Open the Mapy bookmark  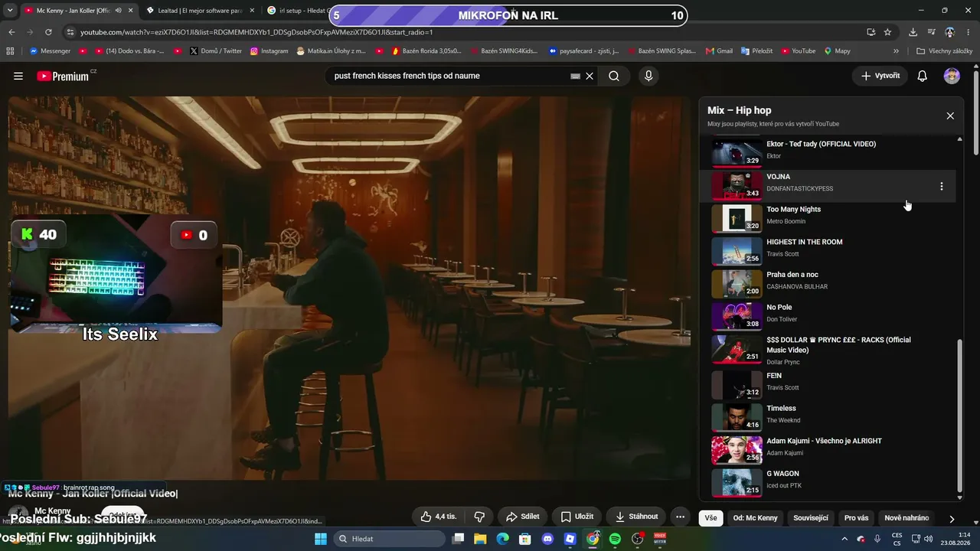(x=837, y=51)
